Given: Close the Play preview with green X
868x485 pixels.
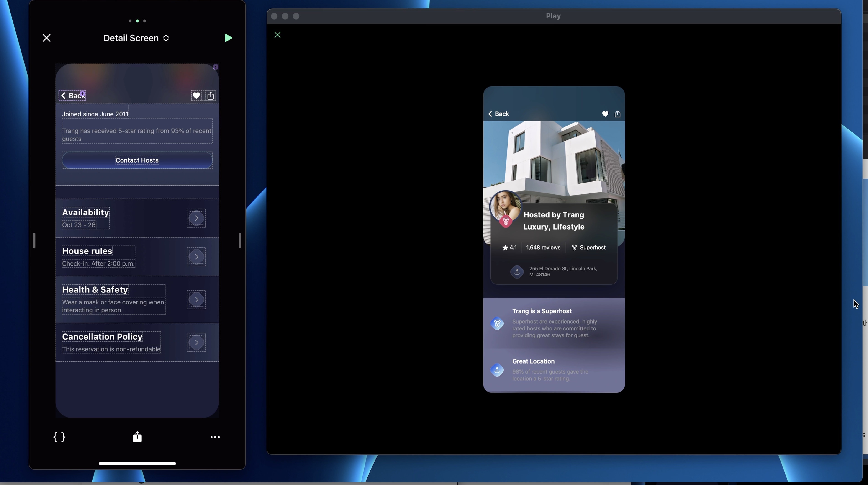Looking at the screenshot, I should [277, 35].
